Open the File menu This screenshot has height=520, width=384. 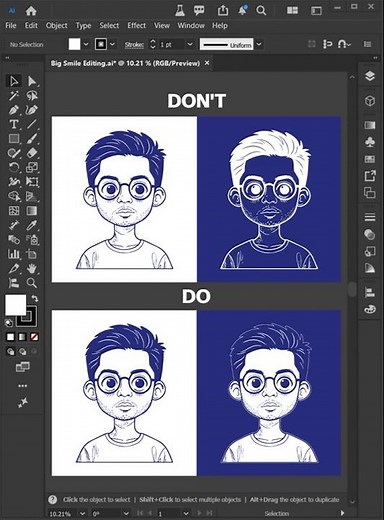pos(11,26)
